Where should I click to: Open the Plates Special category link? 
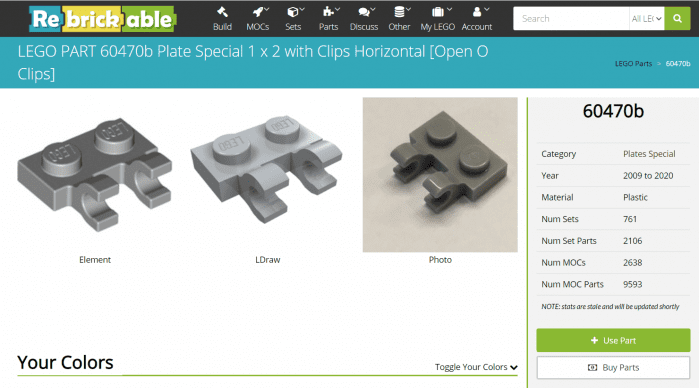649,154
